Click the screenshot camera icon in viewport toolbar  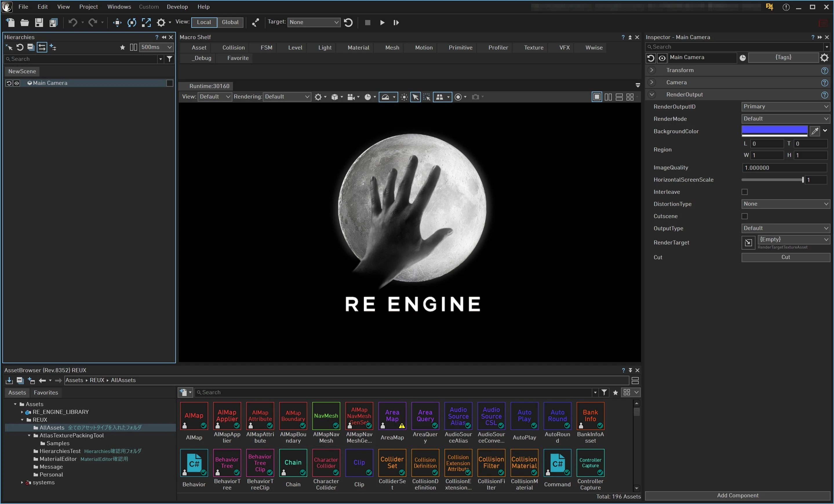(475, 97)
